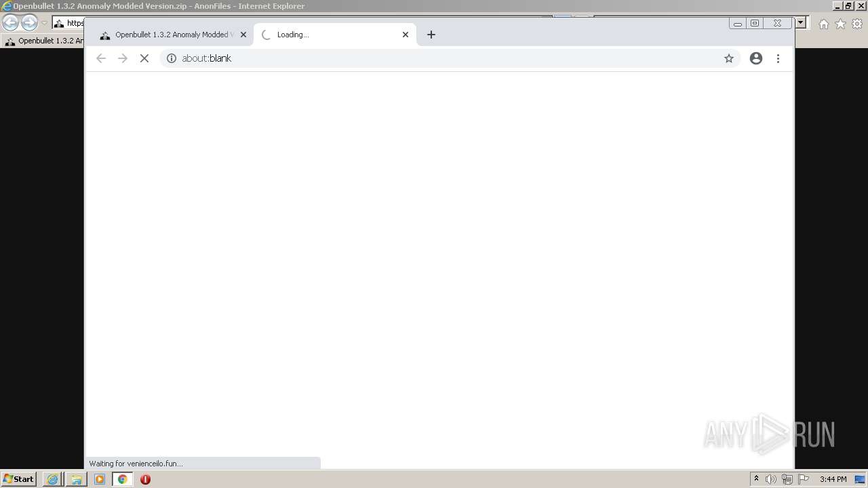Viewport: 868px width, 488px height.
Task: Minimize the Chrome window
Action: tap(738, 23)
